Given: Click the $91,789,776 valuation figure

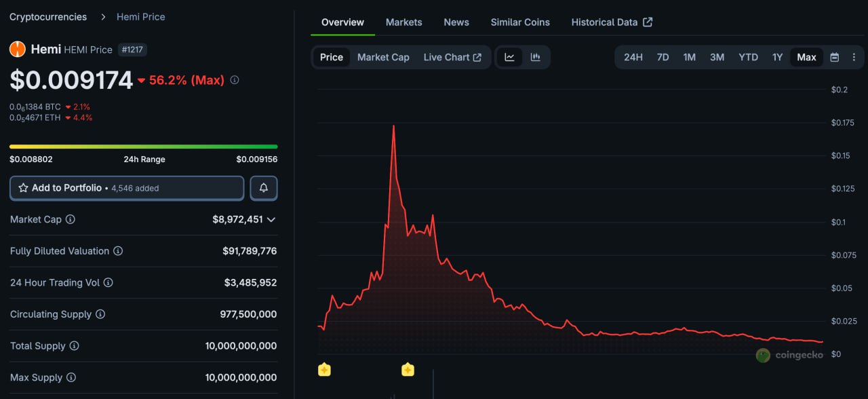Looking at the screenshot, I should (250, 251).
